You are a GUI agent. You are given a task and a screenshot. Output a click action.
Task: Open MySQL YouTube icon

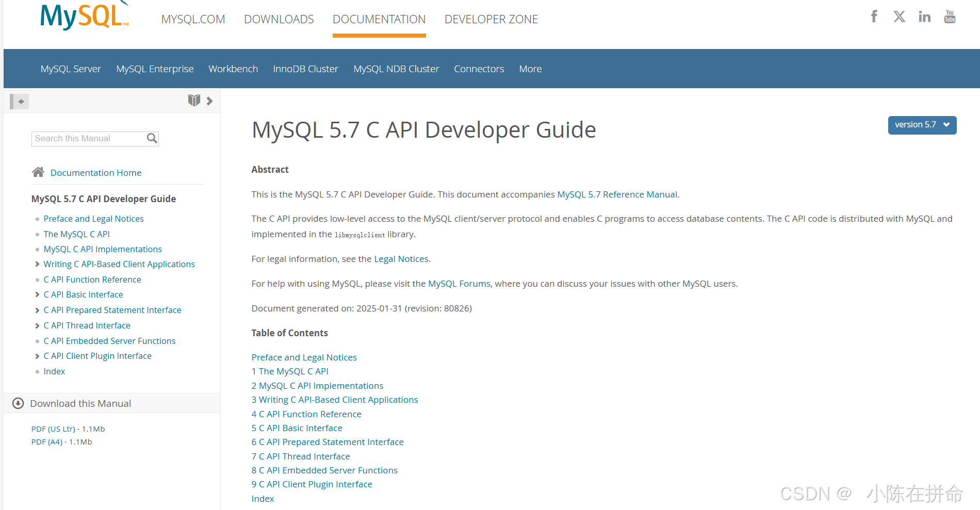950,17
